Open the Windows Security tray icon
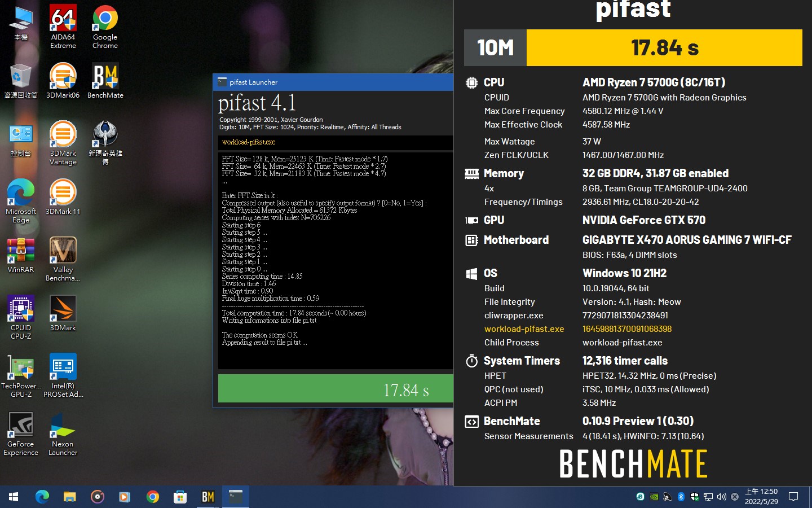This screenshot has width=812, height=508. click(695, 497)
